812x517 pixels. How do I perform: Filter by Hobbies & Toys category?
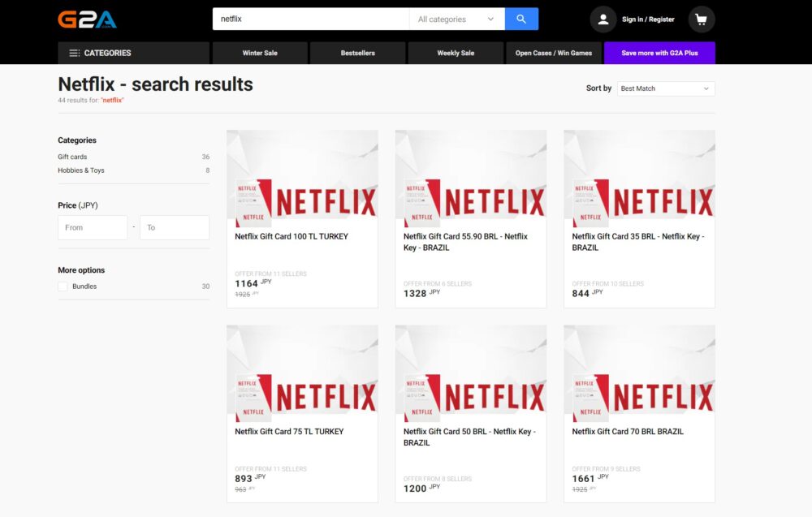[x=81, y=170]
